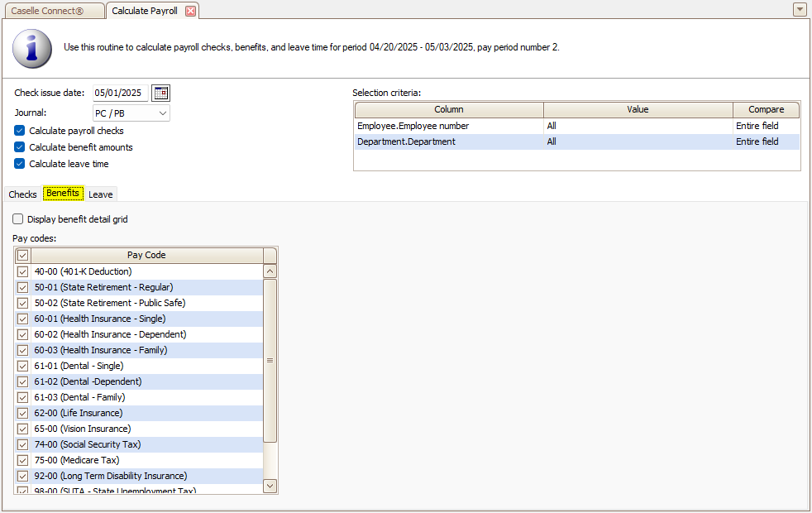The width and height of the screenshot is (812, 513).
Task: Click the pay codes scroll up arrow
Action: 270,271
